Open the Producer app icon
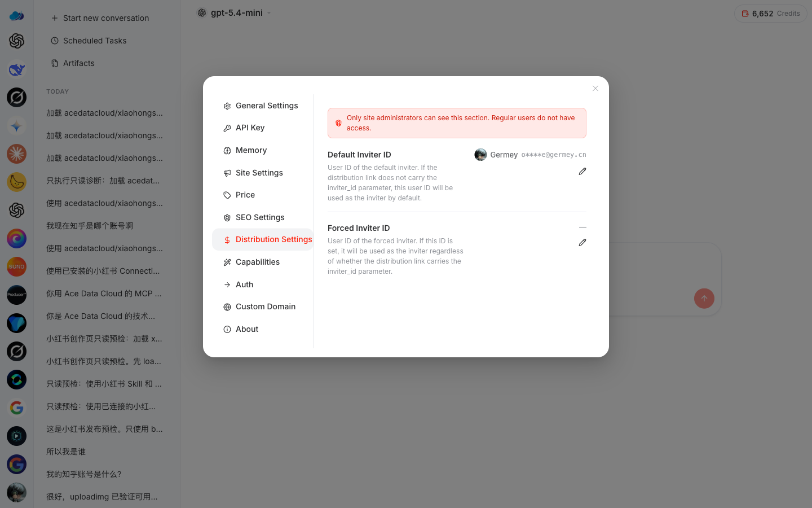The height and width of the screenshot is (508, 812). point(16,295)
